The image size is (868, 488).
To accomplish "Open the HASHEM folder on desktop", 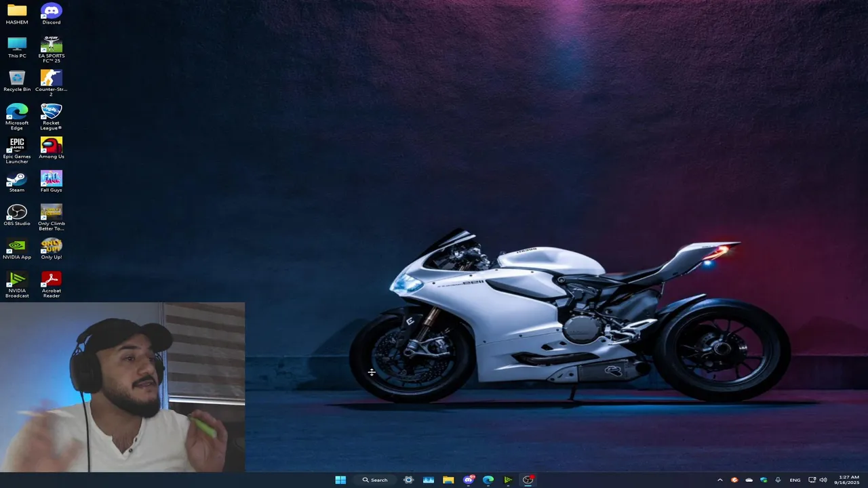I will click(17, 14).
